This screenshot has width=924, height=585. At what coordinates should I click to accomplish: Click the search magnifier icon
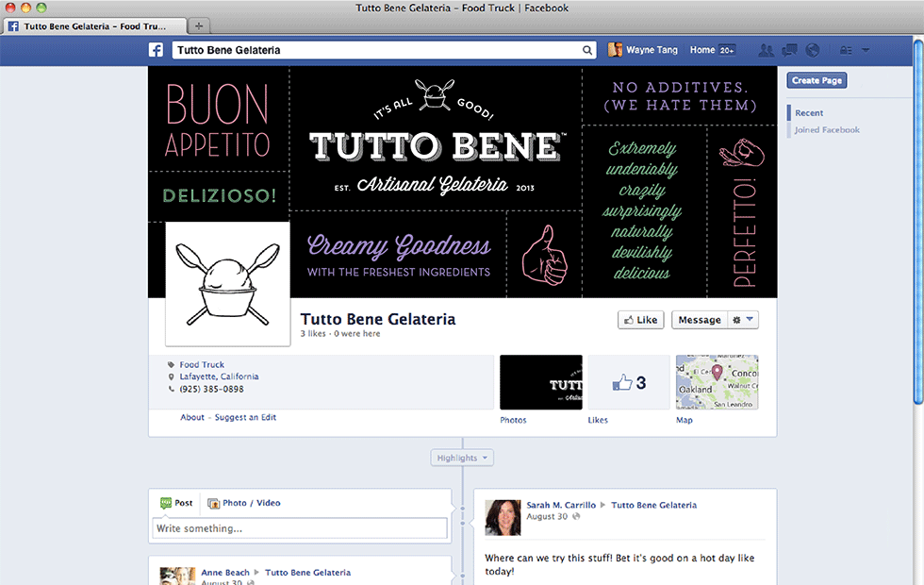coord(586,50)
